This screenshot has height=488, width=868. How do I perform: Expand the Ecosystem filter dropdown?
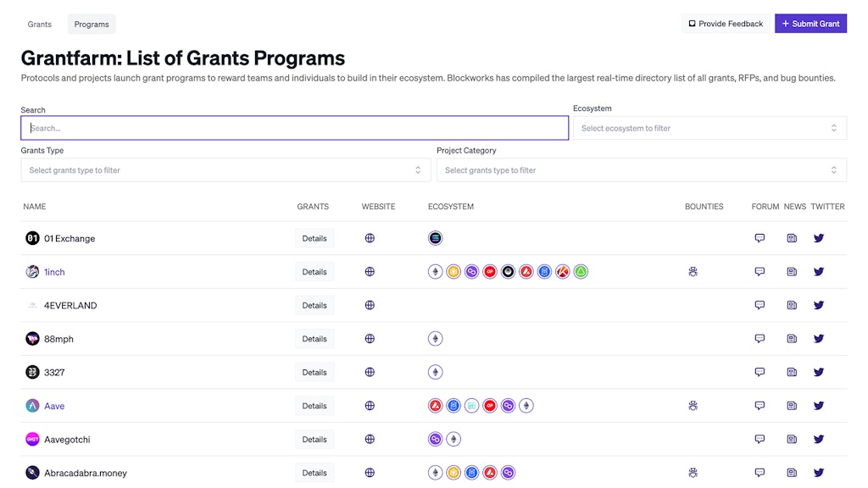point(709,128)
